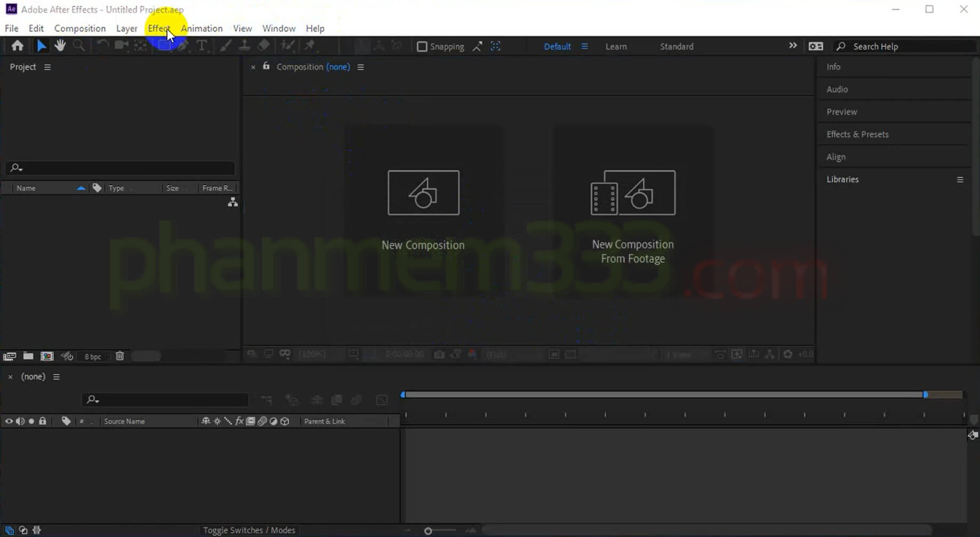Open the Edit menu
The width and height of the screenshot is (980, 537).
pos(36,28)
